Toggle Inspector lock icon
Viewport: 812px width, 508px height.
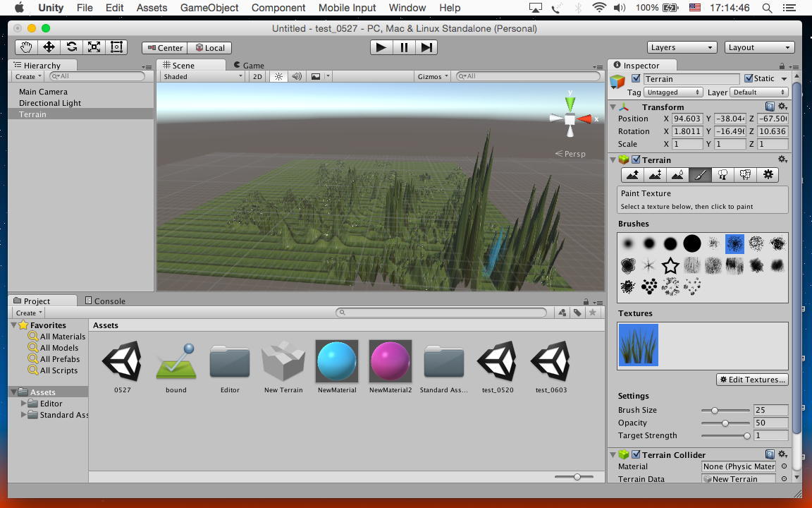(x=782, y=66)
